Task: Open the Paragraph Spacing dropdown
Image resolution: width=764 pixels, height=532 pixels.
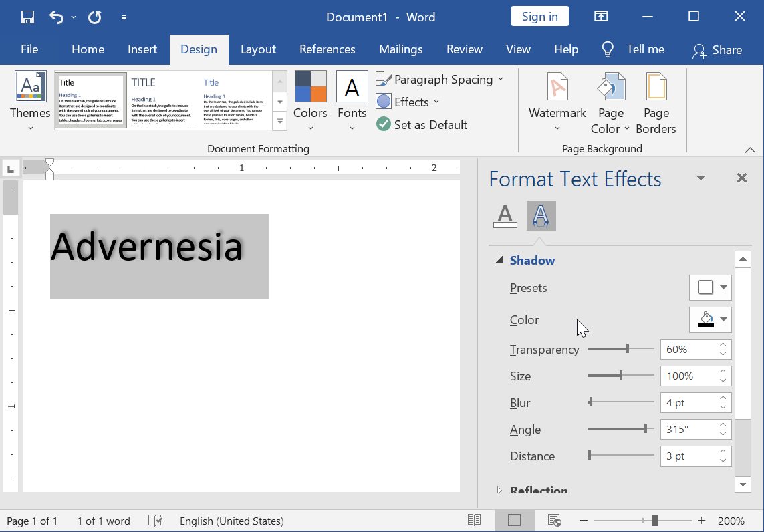Action: coord(440,80)
